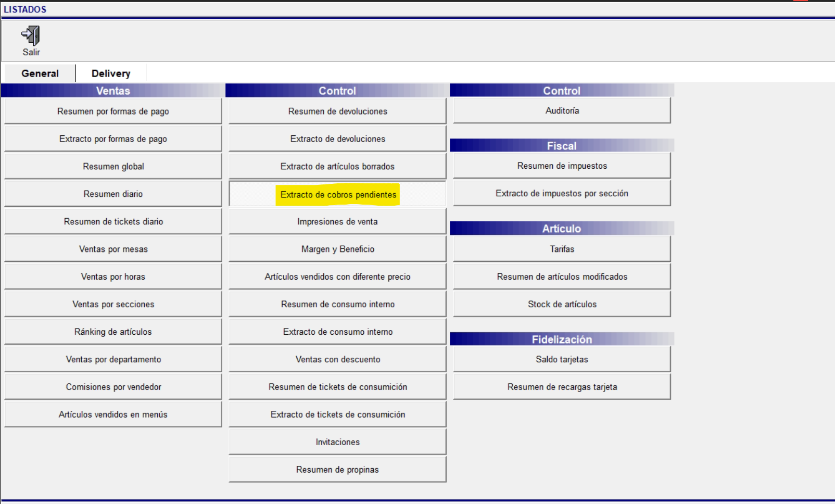Viewport: 835px width, 504px height.
Task: Open Extracto por formas de pago
Action: point(113,138)
